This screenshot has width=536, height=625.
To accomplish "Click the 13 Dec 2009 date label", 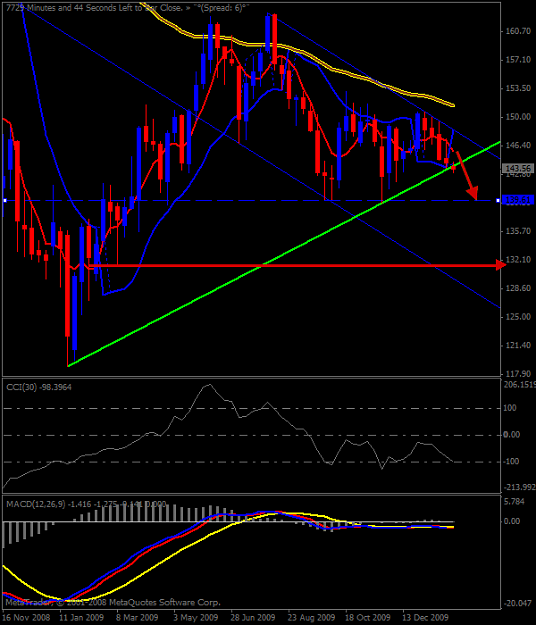I will tap(425, 618).
